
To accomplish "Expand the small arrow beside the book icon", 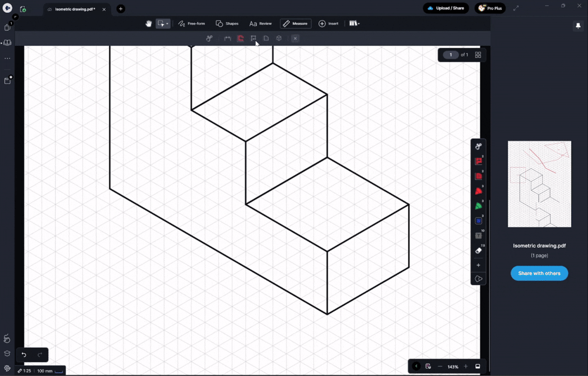I will (x=2, y=43).
